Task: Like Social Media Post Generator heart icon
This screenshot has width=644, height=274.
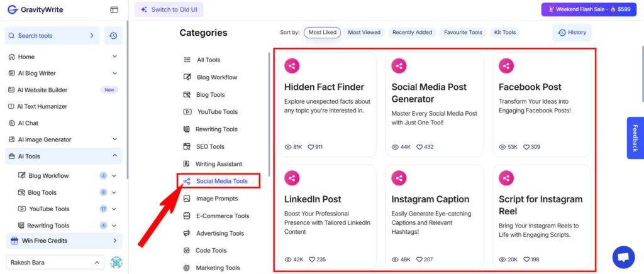Action: click(419, 147)
